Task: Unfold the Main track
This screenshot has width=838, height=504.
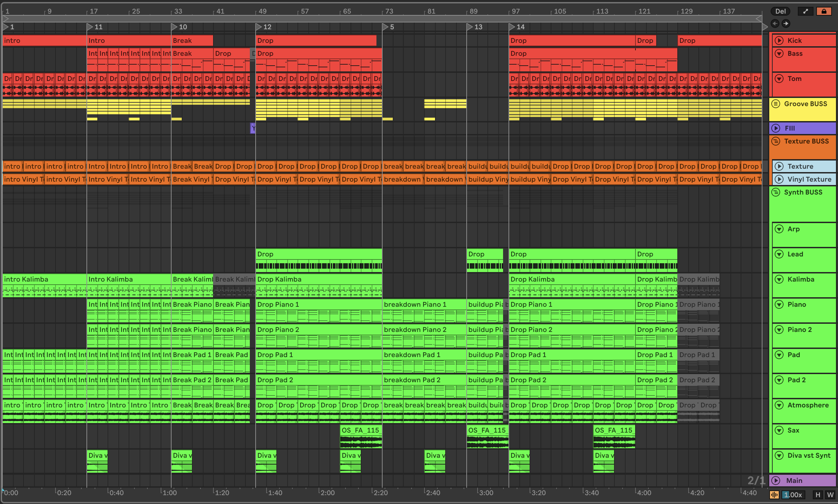Action: 776,481
